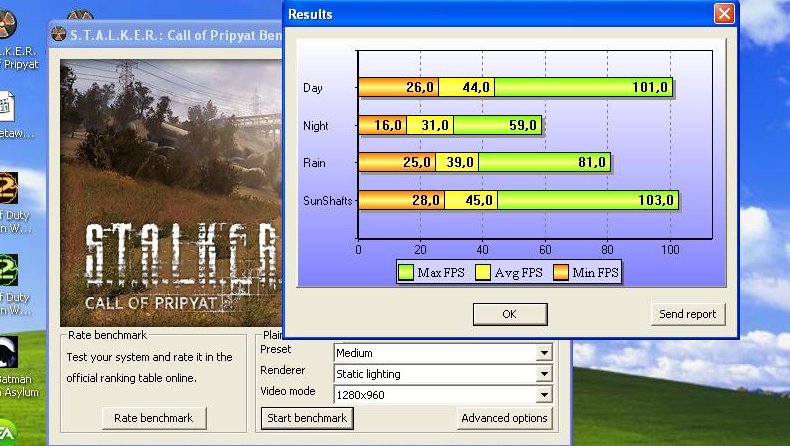Close the Results dialog with the X

[x=724, y=14]
